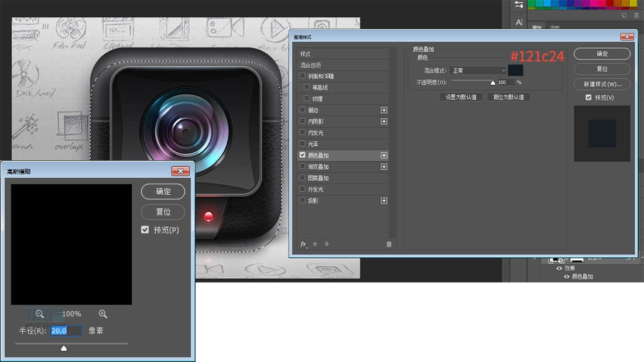
Task: Move effect up arrow in Layer Style
Action: pos(315,244)
